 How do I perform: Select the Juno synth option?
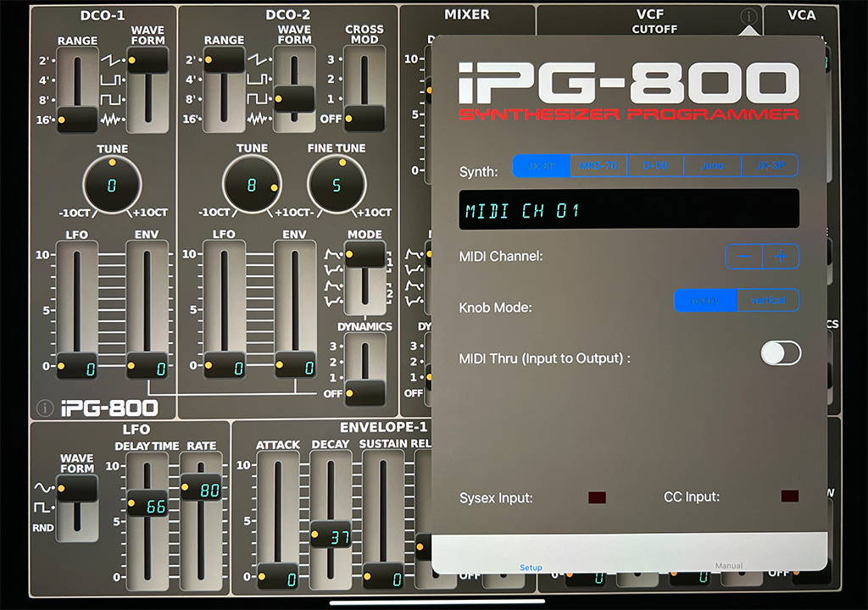712,165
